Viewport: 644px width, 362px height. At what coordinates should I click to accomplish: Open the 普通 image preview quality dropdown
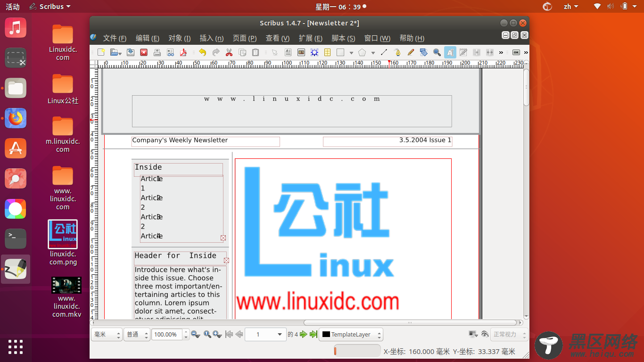[137, 335]
